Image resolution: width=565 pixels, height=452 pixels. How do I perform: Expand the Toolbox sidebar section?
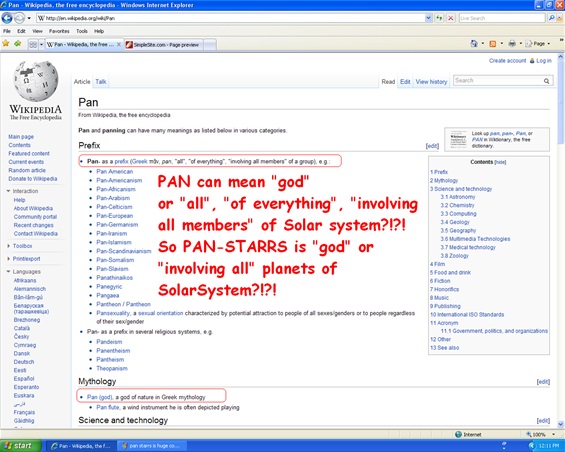pos(20,246)
